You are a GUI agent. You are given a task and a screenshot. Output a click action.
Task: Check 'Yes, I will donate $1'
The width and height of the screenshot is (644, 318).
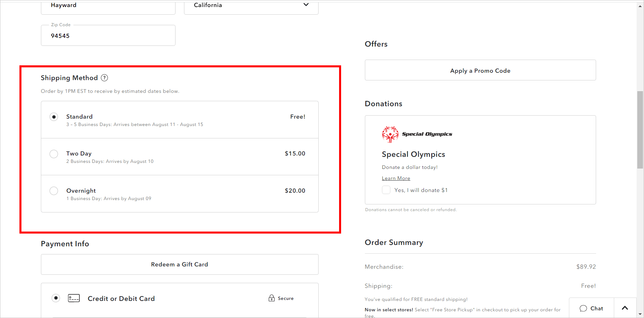(386, 190)
